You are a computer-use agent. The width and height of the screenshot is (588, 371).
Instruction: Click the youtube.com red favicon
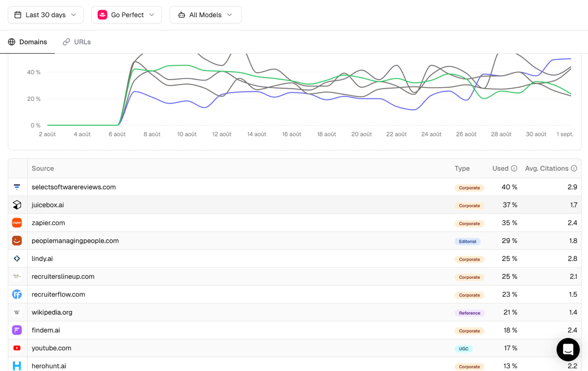pos(17,348)
